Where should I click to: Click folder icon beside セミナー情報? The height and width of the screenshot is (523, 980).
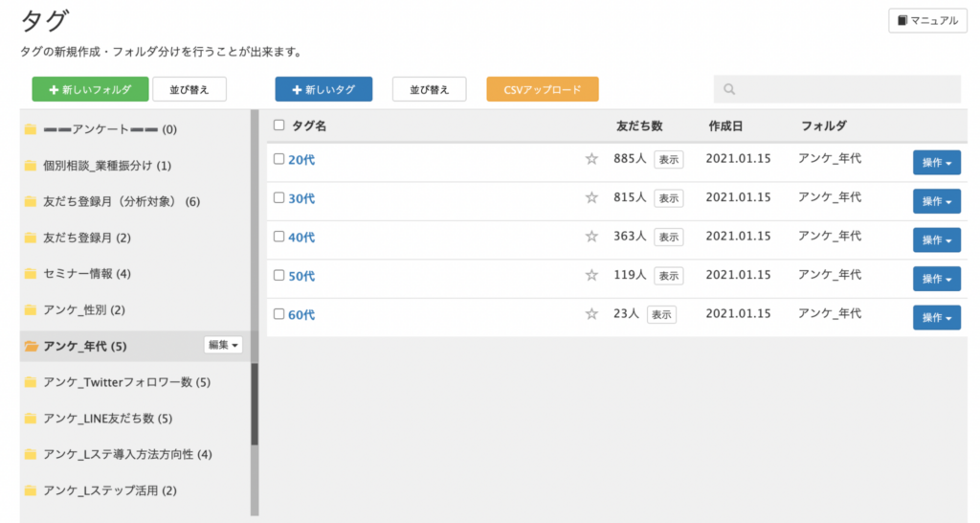click(x=31, y=274)
